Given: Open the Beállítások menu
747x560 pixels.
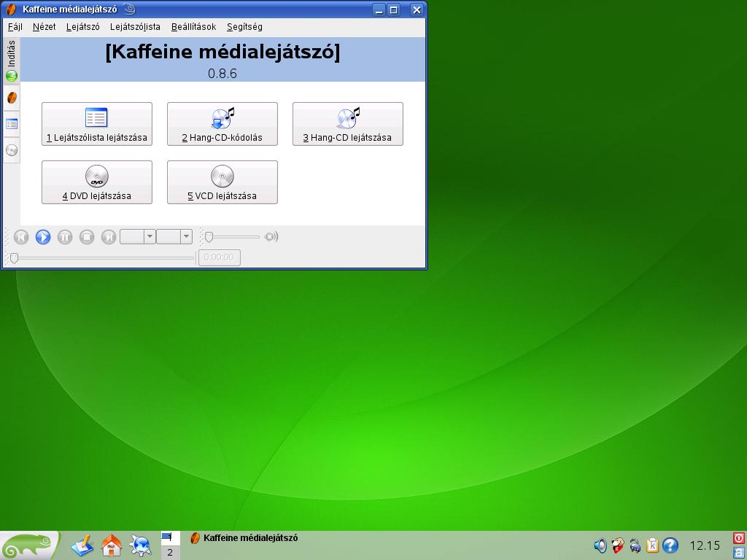Looking at the screenshot, I should click(x=193, y=27).
